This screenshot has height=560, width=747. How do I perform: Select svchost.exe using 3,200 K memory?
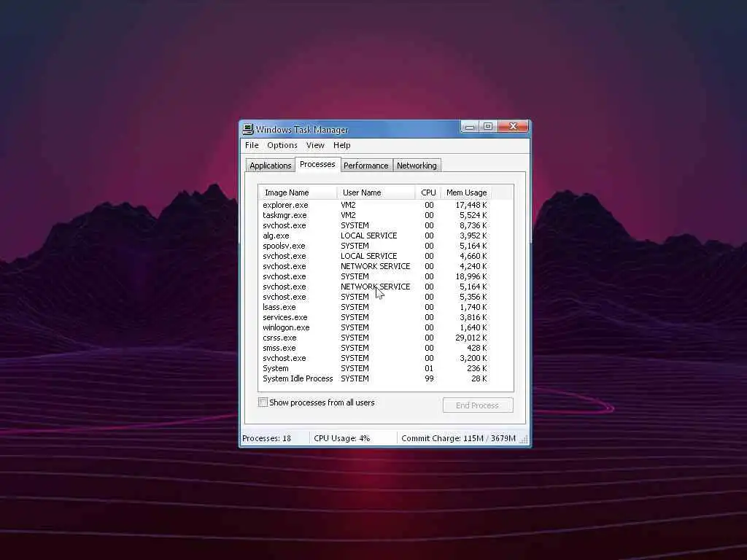pyautogui.click(x=375, y=358)
